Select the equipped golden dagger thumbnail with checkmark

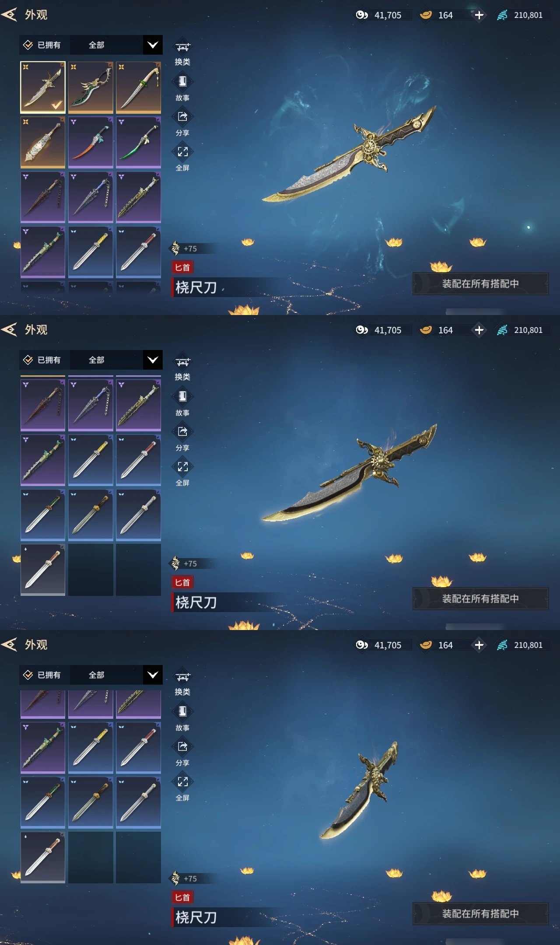pos(43,87)
